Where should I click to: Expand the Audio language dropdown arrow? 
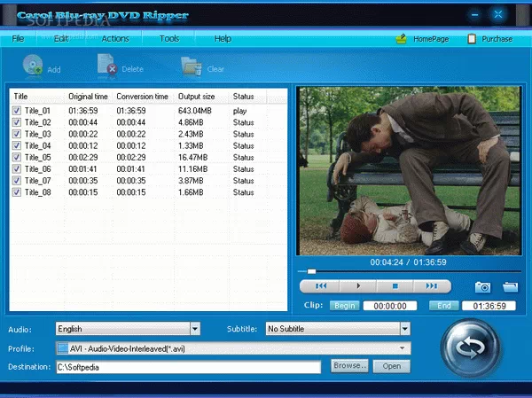click(195, 329)
